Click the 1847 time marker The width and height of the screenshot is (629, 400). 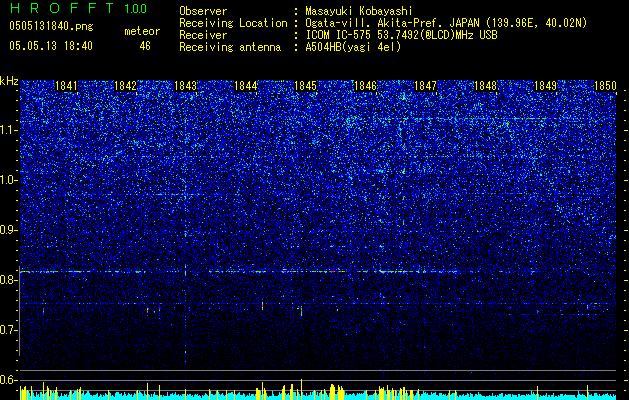click(x=426, y=86)
